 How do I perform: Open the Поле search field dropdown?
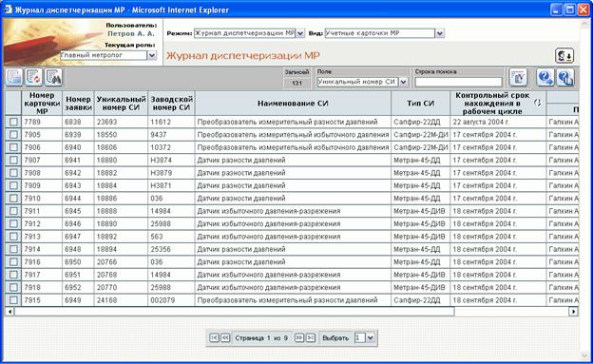click(x=404, y=82)
